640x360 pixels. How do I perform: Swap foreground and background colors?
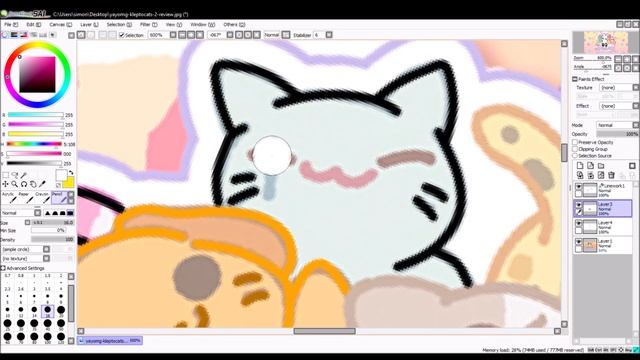click(71, 173)
